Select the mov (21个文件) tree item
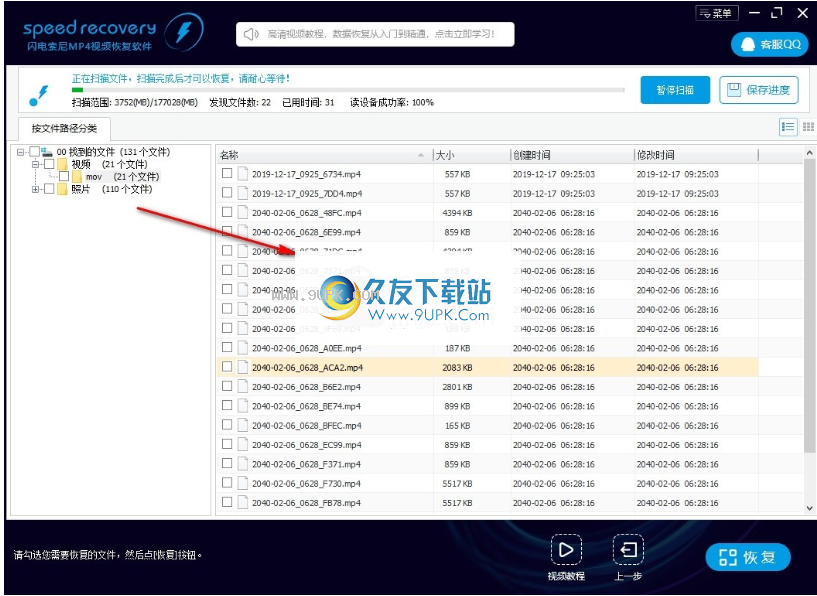This screenshot has height=596, width=817. click(x=123, y=177)
